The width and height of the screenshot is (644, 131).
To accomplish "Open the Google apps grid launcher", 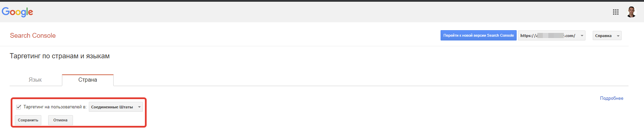I will click(x=616, y=12).
